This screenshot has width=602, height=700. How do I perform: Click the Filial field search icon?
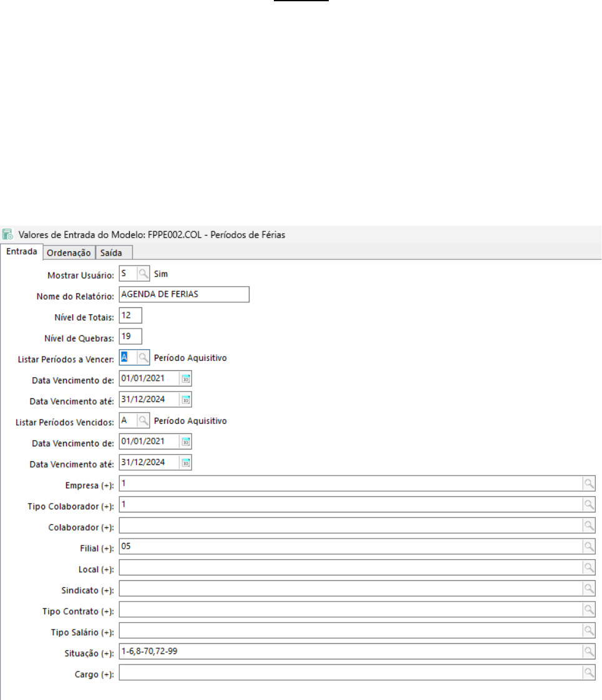click(588, 547)
